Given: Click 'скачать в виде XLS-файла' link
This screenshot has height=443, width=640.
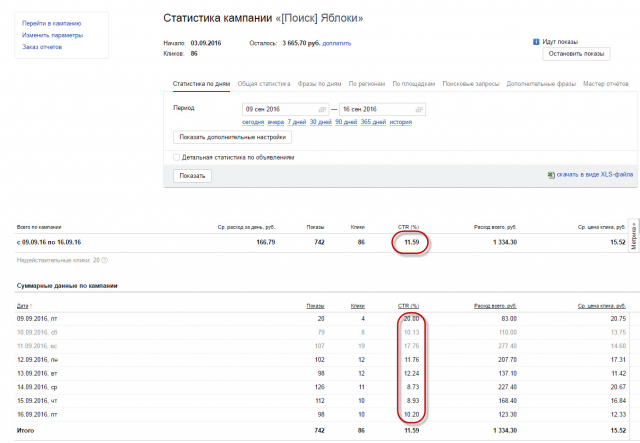Looking at the screenshot, I should click(595, 174).
